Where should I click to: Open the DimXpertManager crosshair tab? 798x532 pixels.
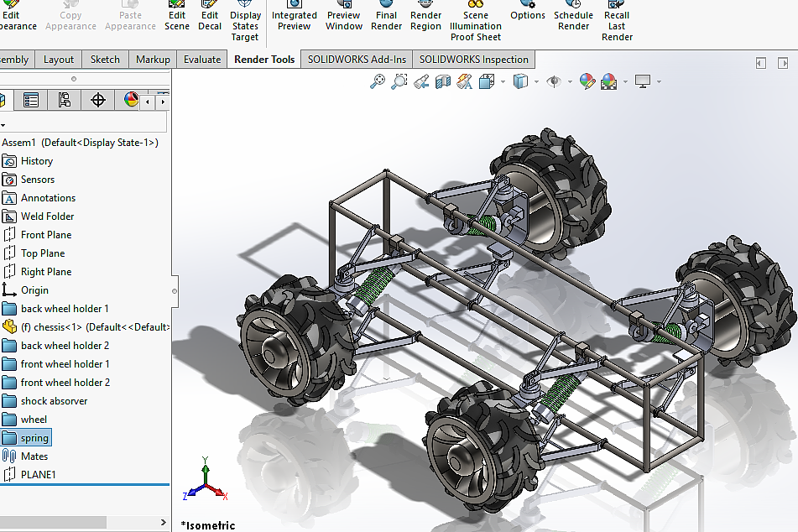pos(98,101)
